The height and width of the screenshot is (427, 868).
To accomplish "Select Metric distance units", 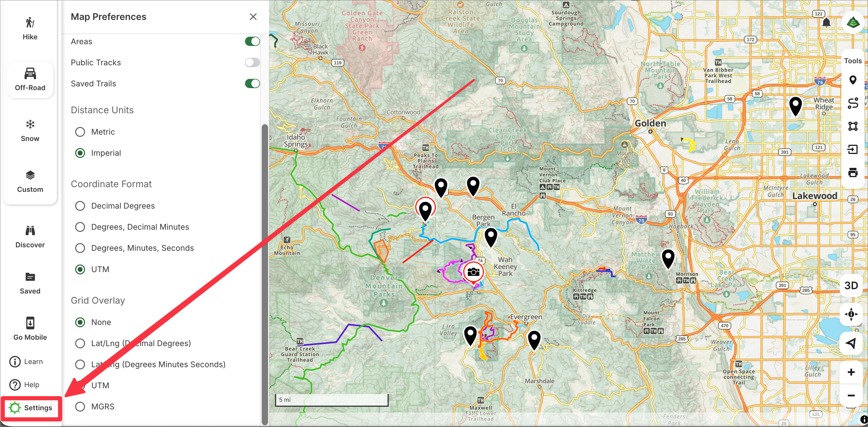I will pyautogui.click(x=80, y=132).
